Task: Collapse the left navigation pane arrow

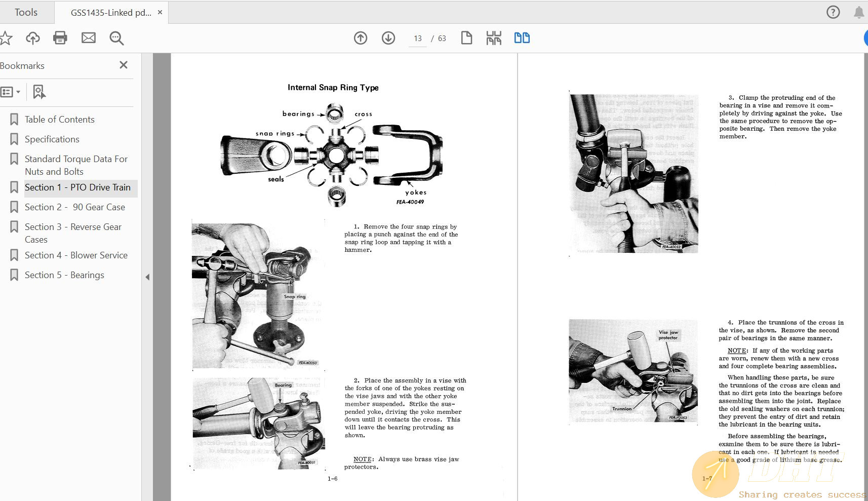Action: coord(147,277)
